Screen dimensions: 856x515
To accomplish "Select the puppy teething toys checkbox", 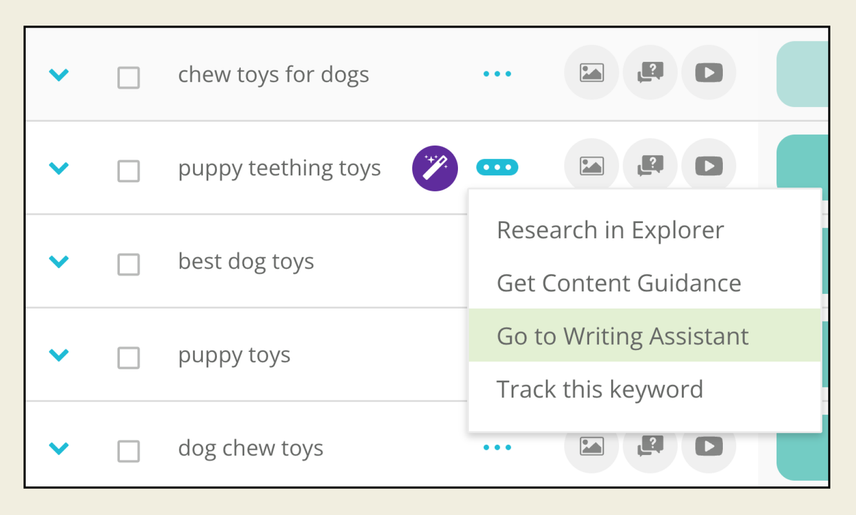I will (129, 171).
